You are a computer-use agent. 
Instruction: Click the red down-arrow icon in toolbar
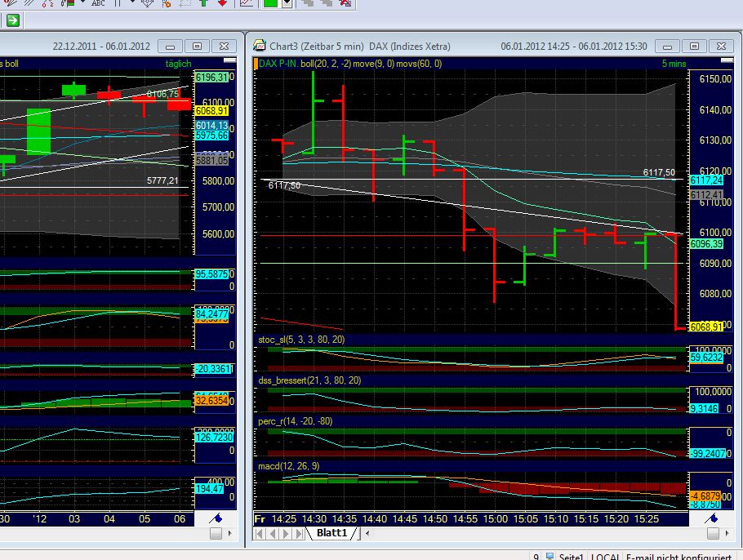pyautogui.click(x=221, y=3)
